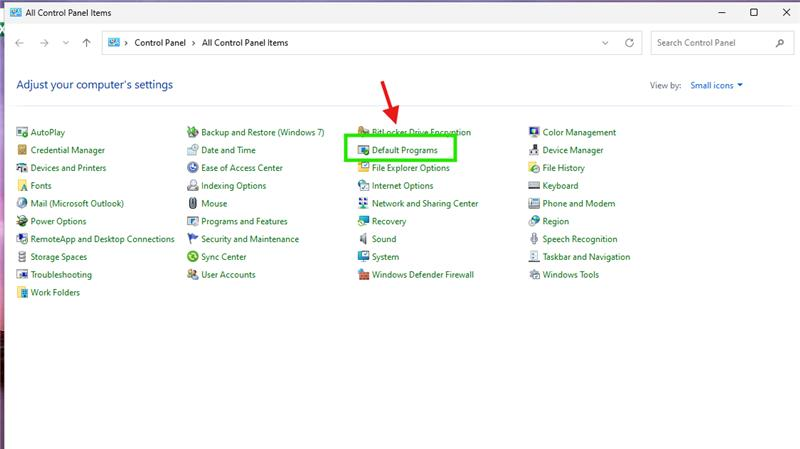The height and width of the screenshot is (449, 800).
Task: Maximize the Control Panel window
Action: click(754, 12)
